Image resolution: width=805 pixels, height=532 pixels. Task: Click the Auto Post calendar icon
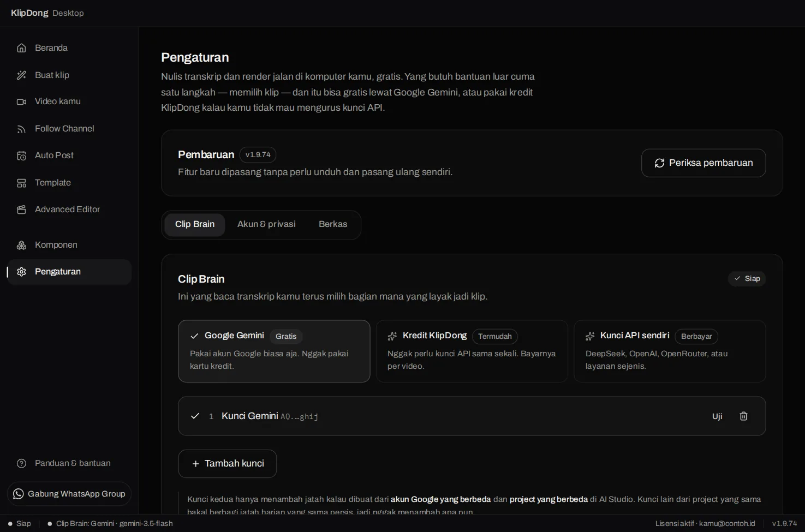coord(21,156)
